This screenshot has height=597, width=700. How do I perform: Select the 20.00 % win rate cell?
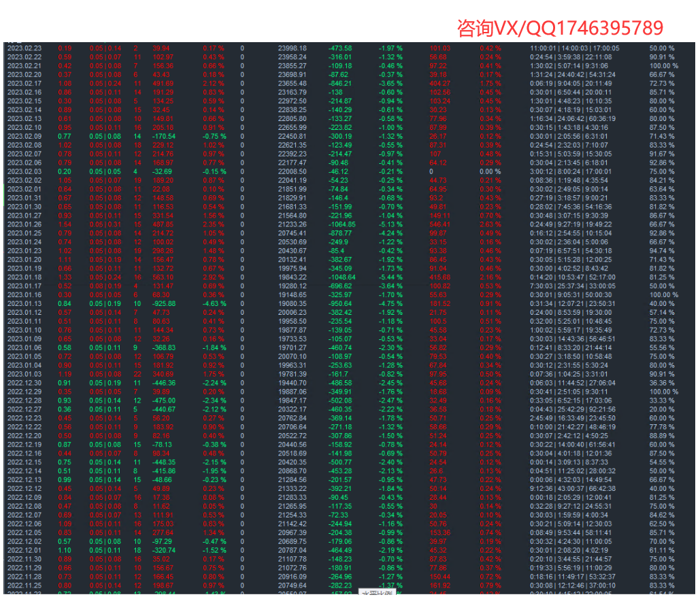click(x=662, y=409)
